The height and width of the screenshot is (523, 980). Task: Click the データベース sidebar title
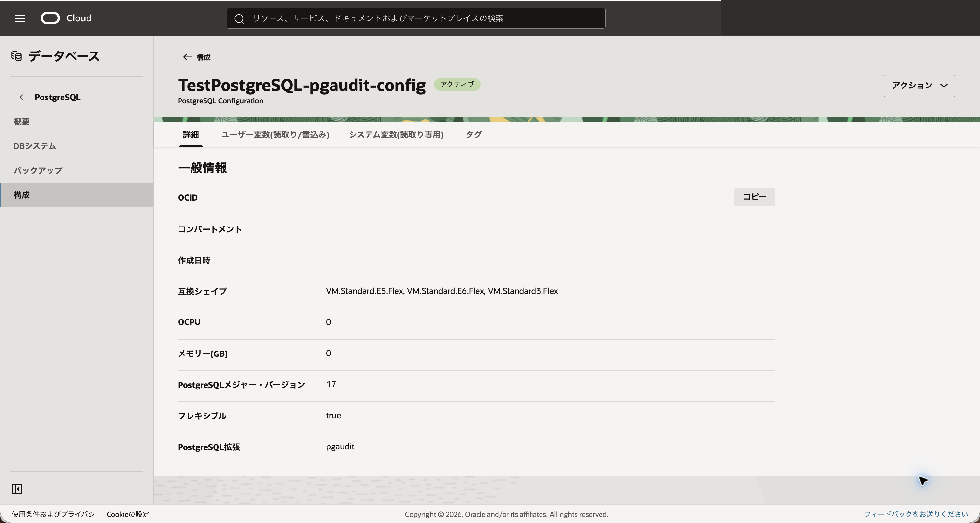coord(64,56)
